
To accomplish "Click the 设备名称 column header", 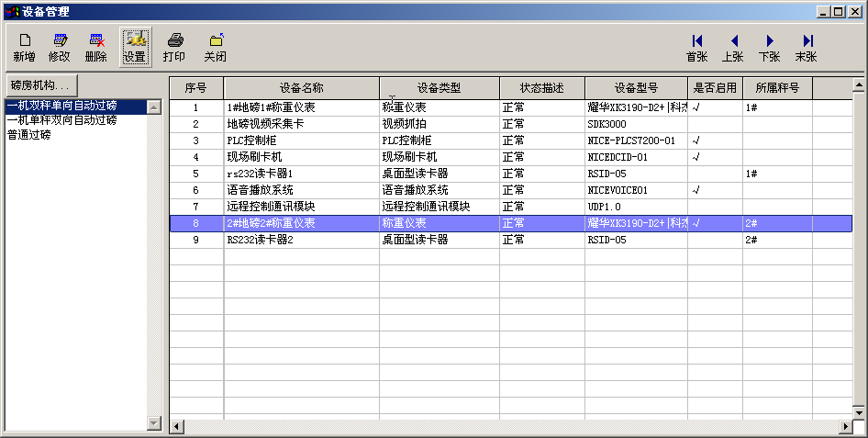I will 301,88.
